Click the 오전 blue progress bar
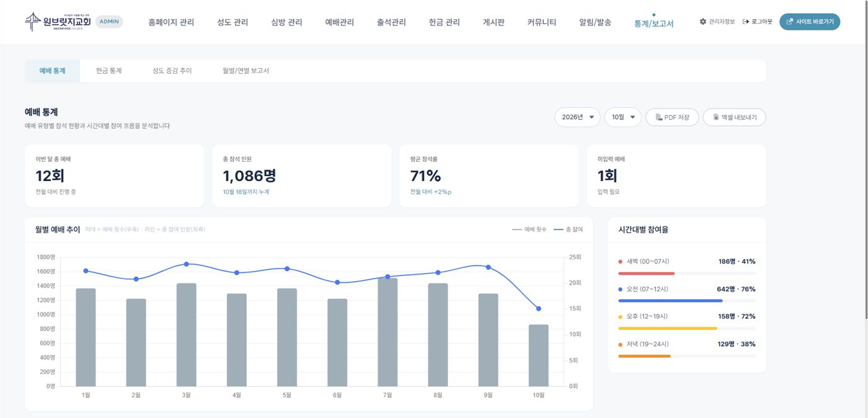 click(x=670, y=301)
